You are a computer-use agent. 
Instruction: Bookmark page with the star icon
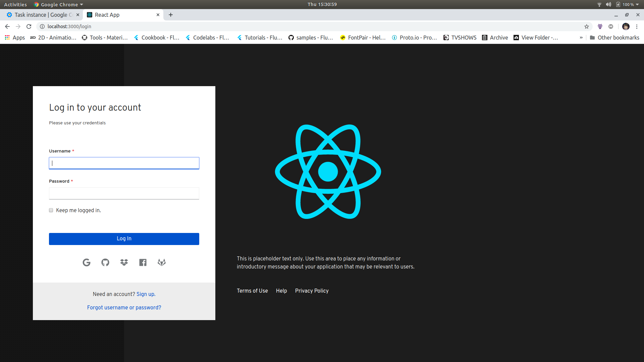[587, 26]
